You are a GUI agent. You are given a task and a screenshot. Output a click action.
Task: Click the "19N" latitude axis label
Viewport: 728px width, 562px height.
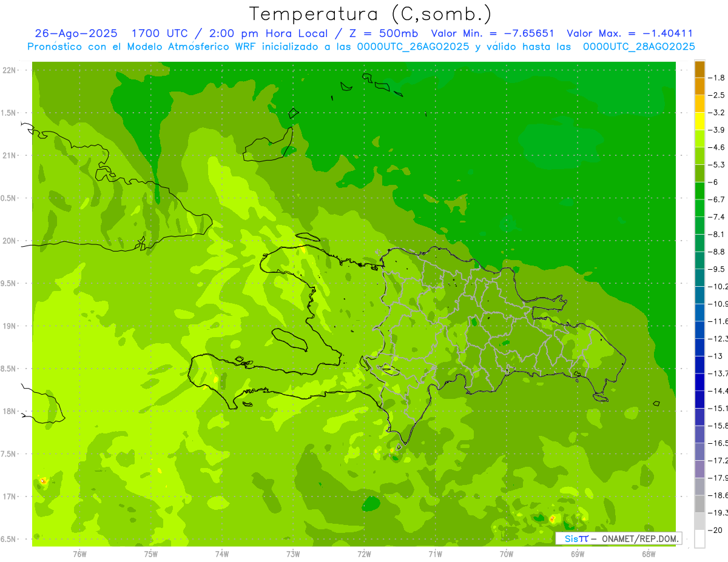click(x=10, y=326)
